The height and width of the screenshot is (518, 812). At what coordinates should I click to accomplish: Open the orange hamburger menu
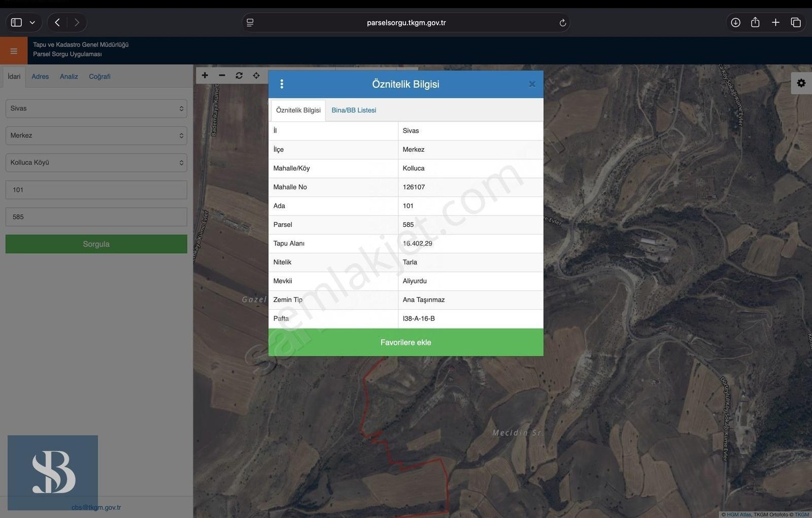pyautogui.click(x=14, y=51)
